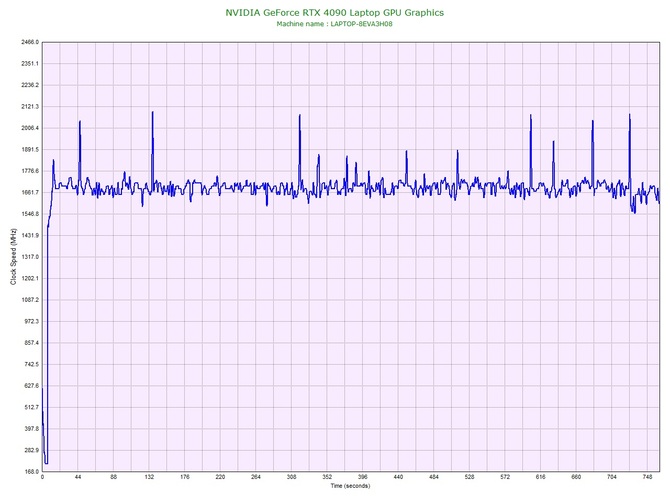Click the 660 time-axis tick label
The height and width of the screenshot is (503, 670).
tap(576, 477)
